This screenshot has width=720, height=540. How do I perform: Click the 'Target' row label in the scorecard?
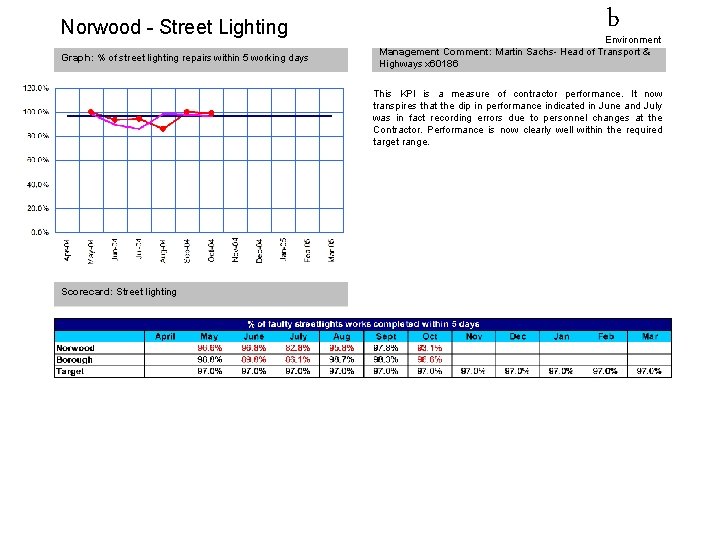coord(70,371)
